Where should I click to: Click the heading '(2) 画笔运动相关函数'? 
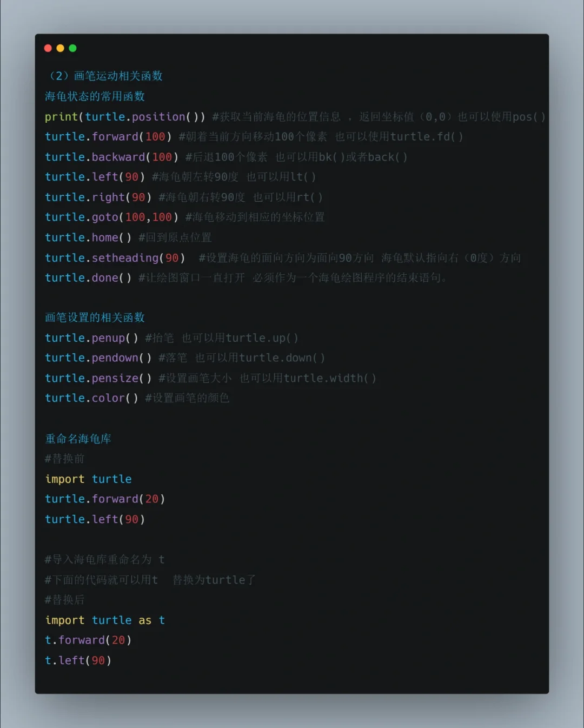click(x=105, y=76)
